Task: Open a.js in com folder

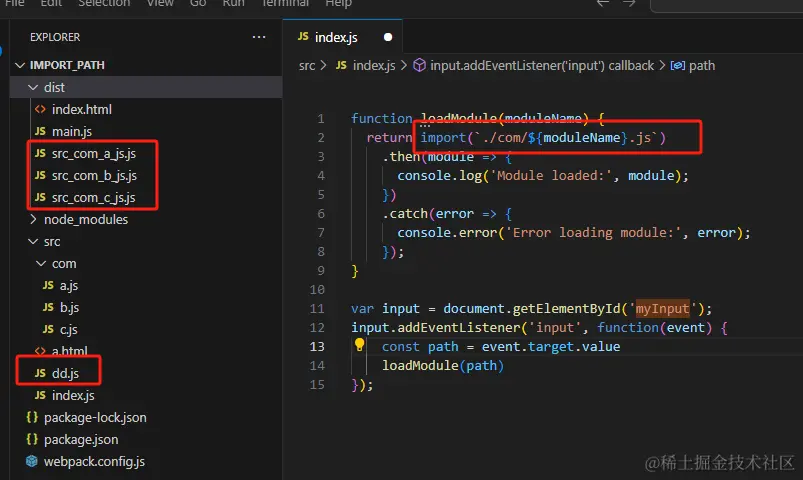Action: [x=69, y=285]
